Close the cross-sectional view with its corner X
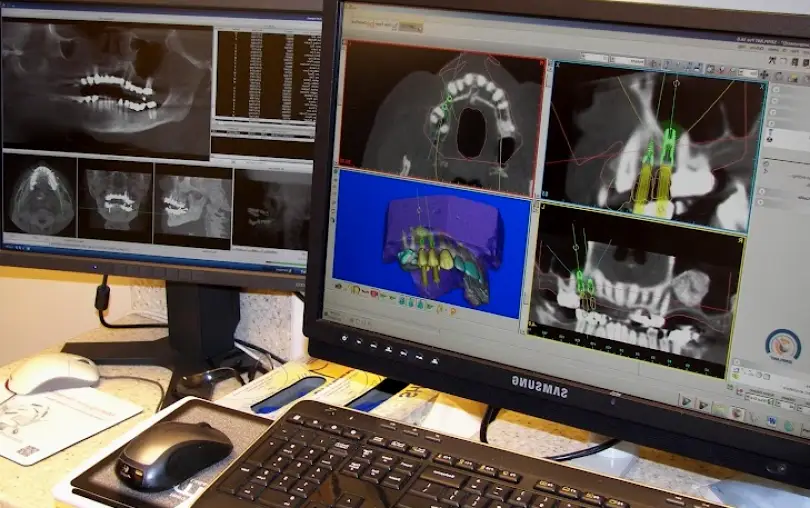Image resolution: width=810 pixels, height=508 pixels. (761, 87)
